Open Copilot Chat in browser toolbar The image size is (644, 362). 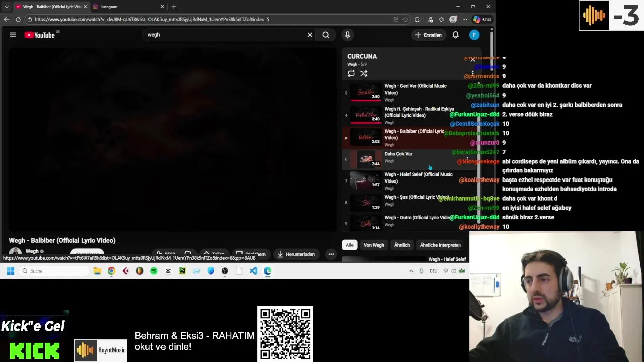point(482,19)
